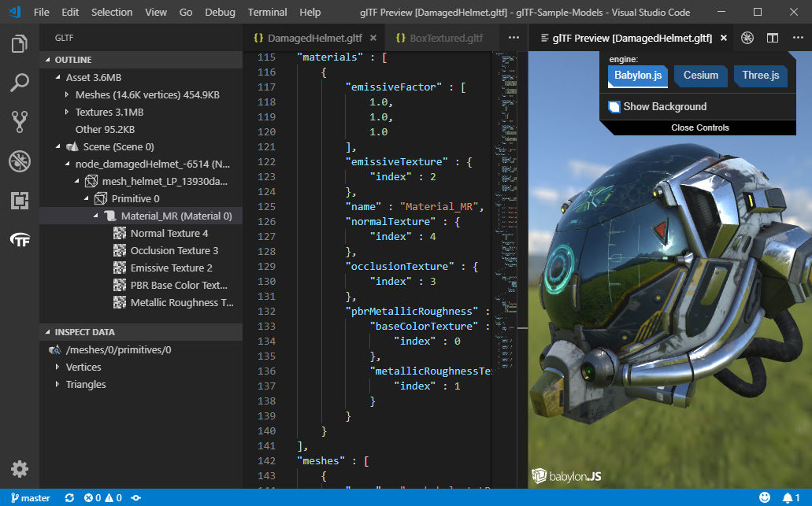This screenshot has width=812, height=506.
Task: Click the feedback smiley icon
Action: tap(765, 497)
